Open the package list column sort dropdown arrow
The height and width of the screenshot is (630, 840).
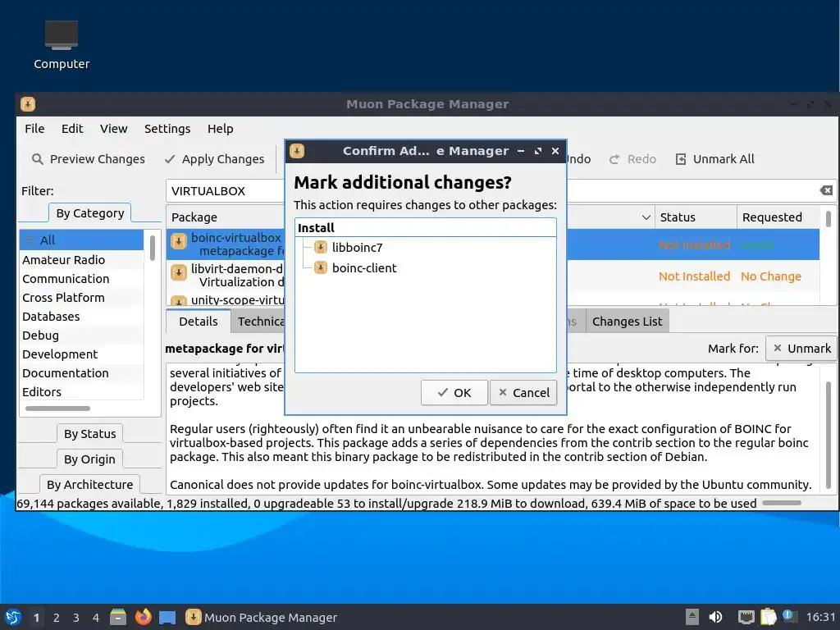tap(646, 217)
